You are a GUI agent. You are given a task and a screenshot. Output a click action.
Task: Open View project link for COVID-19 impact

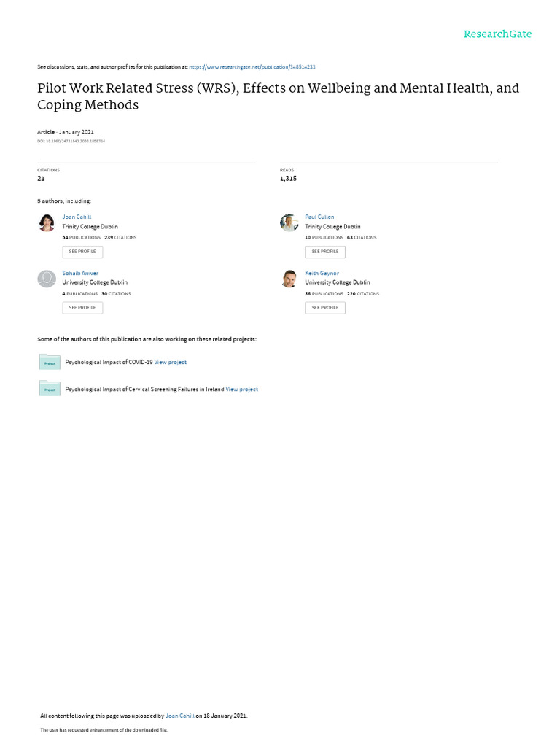pyautogui.click(x=171, y=362)
